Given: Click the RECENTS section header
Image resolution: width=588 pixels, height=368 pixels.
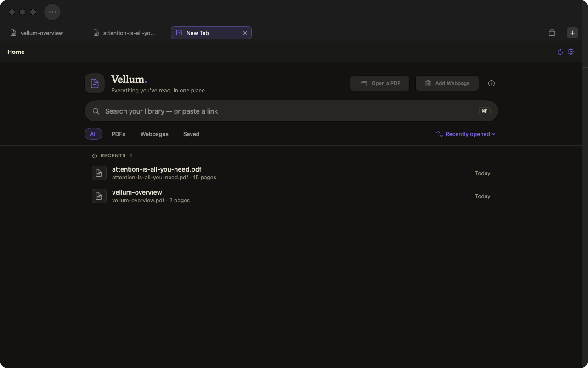Looking at the screenshot, I should tap(113, 155).
